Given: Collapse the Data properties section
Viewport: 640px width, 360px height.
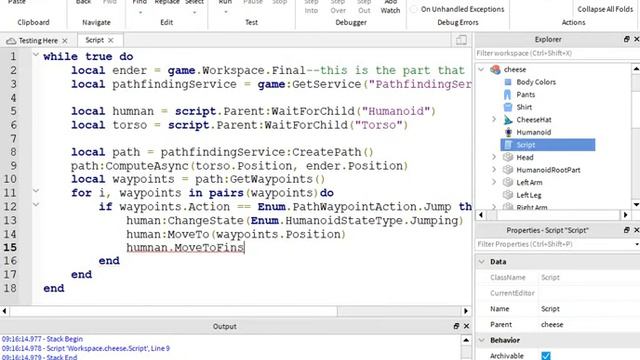Looking at the screenshot, I should [x=482, y=262].
